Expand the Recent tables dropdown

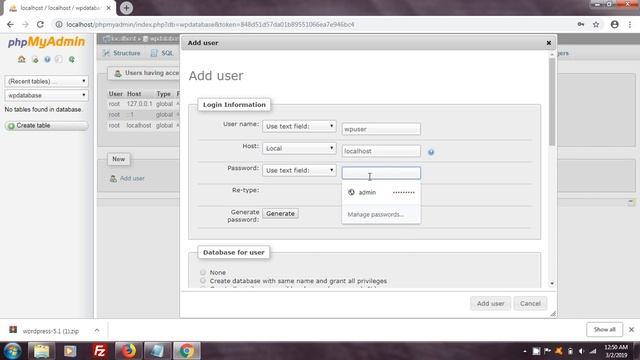[46, 81]
